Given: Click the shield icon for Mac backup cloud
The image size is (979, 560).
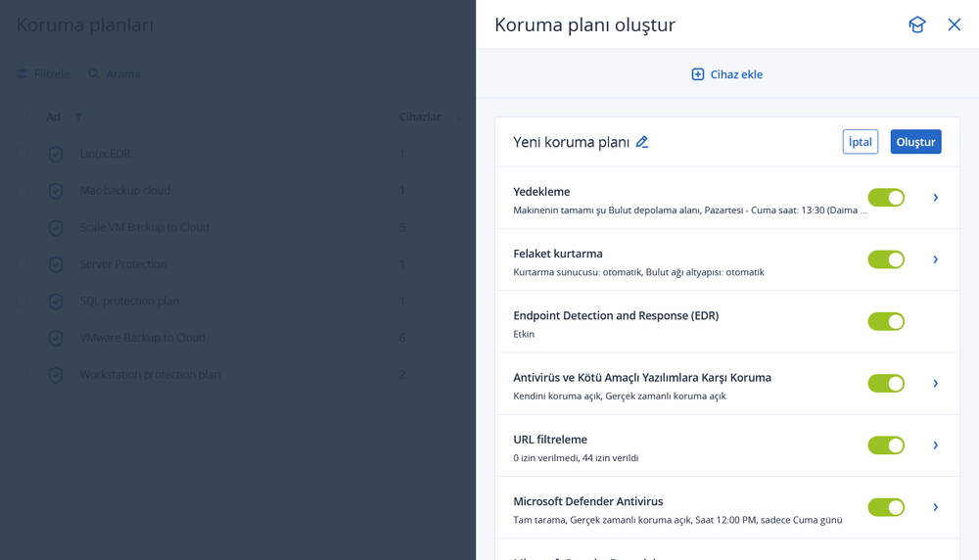Looking at the screenshot, I should (x=56, y=190).
